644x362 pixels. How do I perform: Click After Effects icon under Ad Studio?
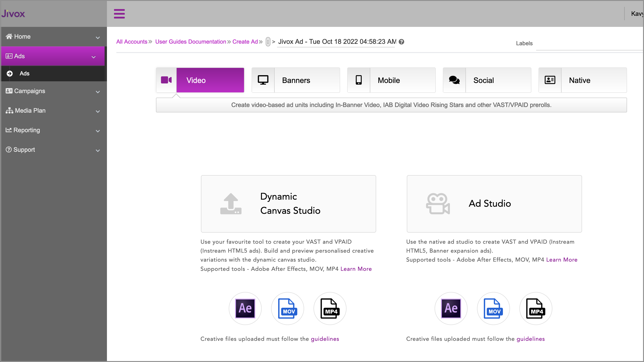[x=451, y=308]
